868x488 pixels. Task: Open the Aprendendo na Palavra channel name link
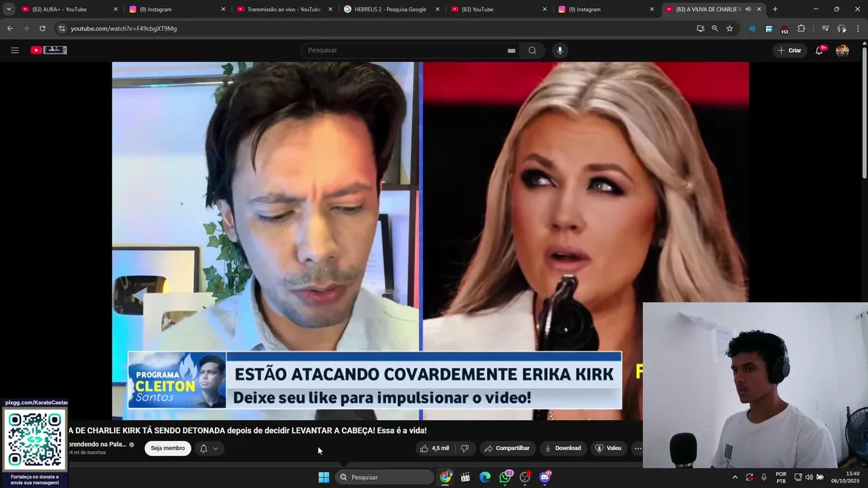click(97, 444)
